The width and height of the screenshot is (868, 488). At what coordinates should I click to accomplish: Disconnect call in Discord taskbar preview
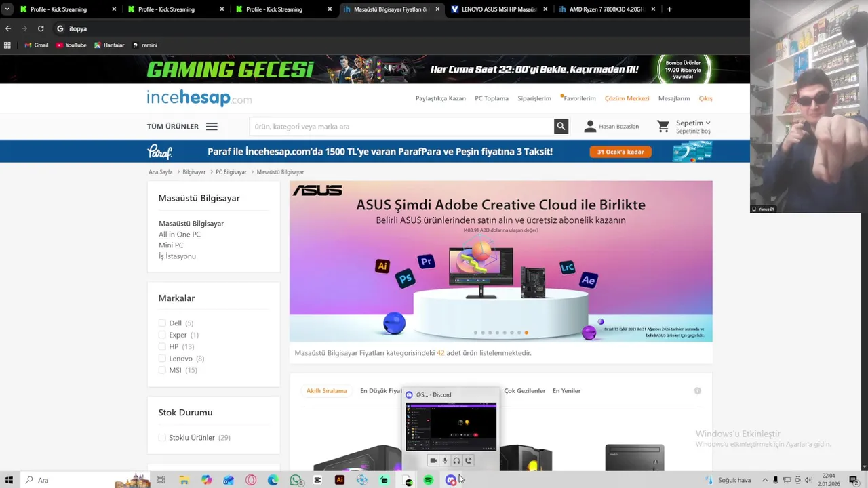click(468, 460)
